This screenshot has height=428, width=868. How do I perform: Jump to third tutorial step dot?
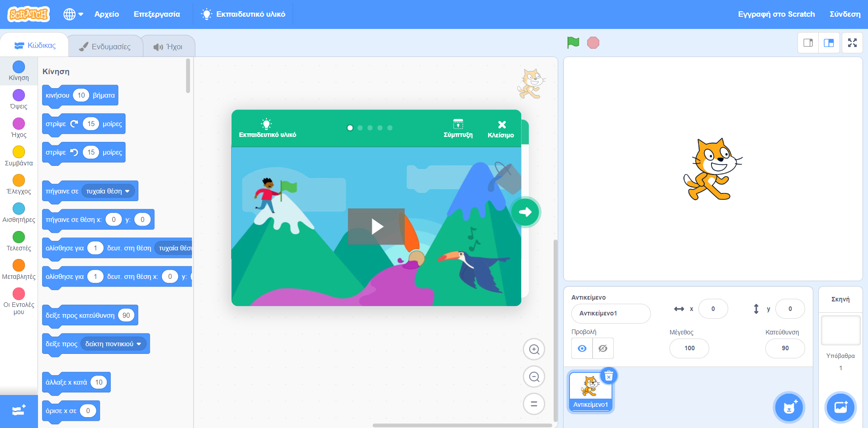370,128
